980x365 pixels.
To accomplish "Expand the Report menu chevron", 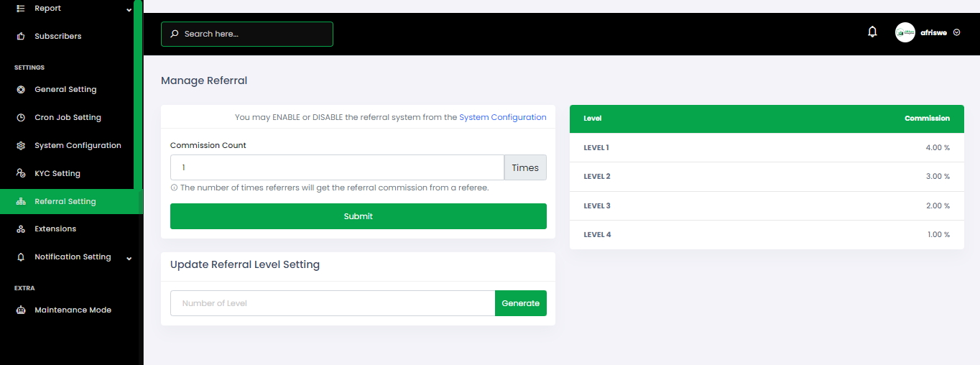I will click(129, 9).
